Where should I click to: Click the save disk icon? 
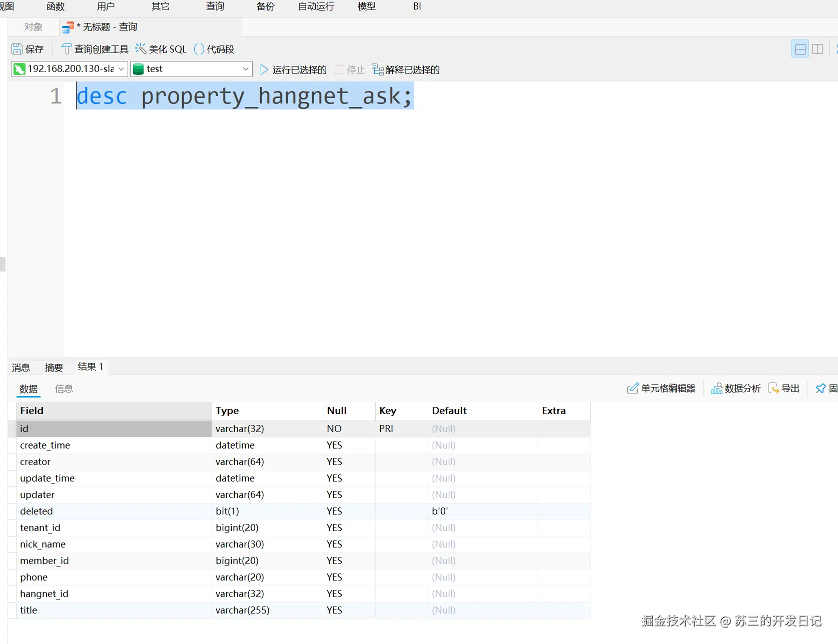point(17,49)
